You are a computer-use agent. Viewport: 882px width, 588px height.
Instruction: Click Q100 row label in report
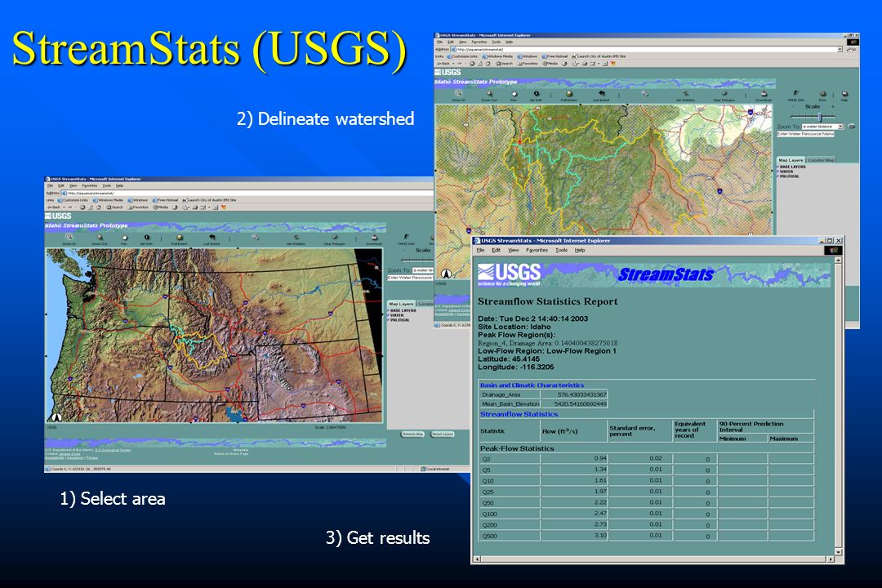(x=489, y=514)
